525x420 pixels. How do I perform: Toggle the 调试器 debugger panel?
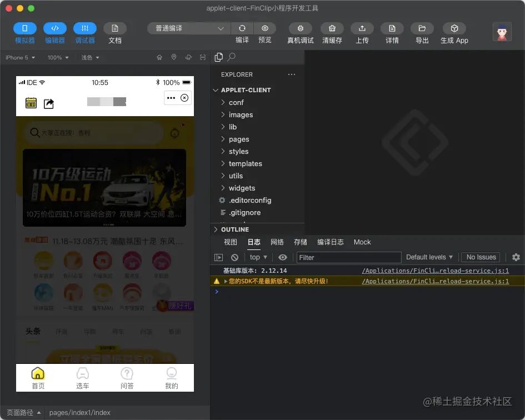[x=85, y=28]
